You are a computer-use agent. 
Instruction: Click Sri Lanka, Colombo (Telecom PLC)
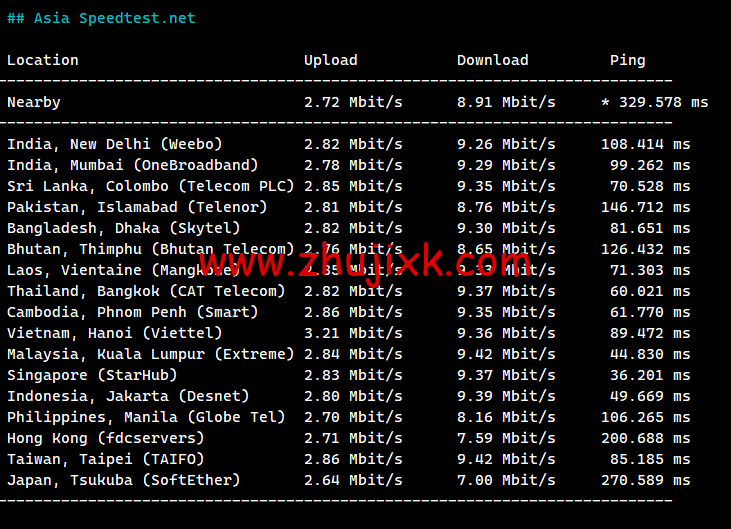[150, 186]
